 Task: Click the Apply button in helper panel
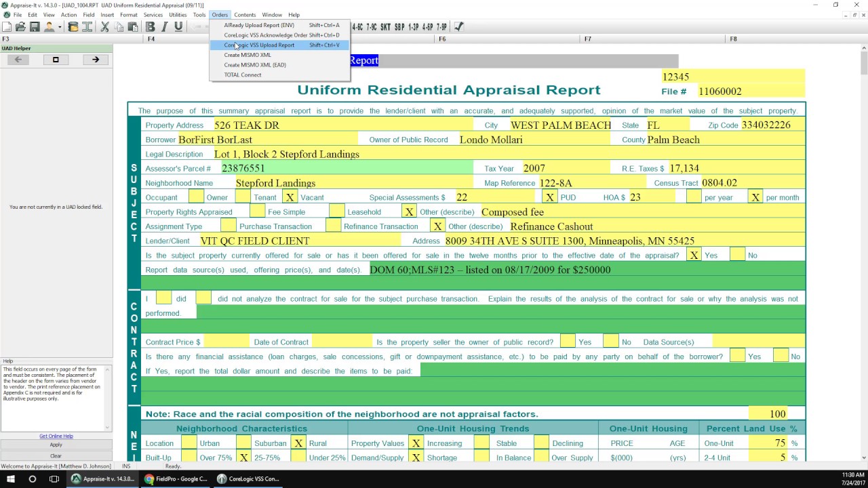coord(56,445)
